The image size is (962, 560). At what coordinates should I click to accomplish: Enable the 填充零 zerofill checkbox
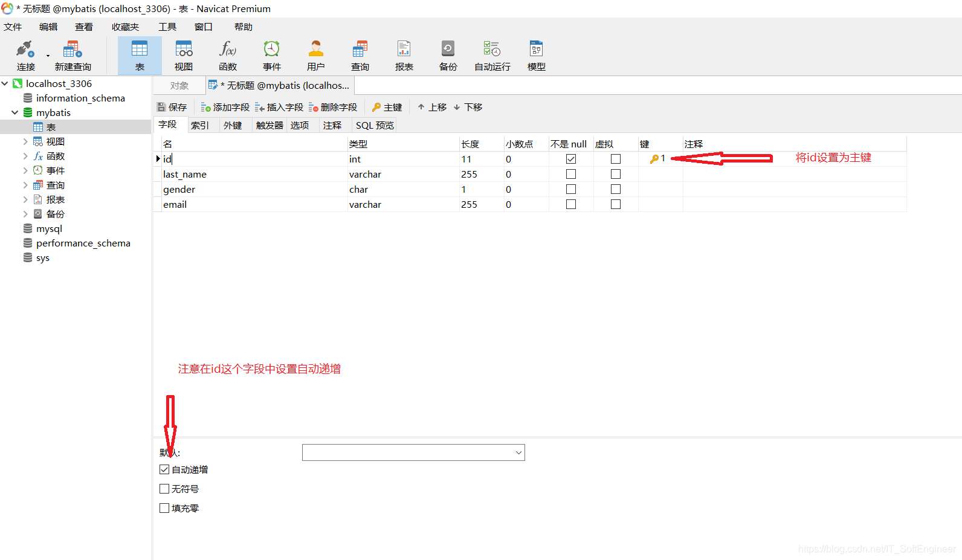click(164, 508)
